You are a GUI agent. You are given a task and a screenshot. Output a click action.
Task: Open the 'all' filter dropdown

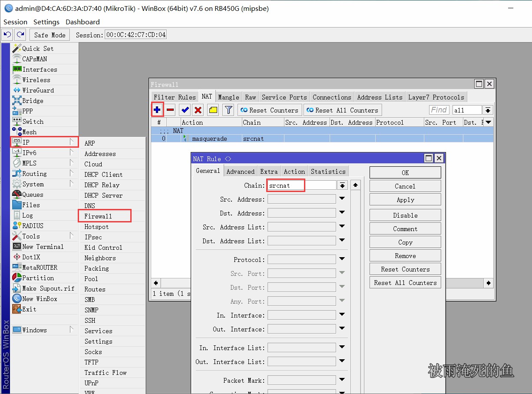pos(488,110)
